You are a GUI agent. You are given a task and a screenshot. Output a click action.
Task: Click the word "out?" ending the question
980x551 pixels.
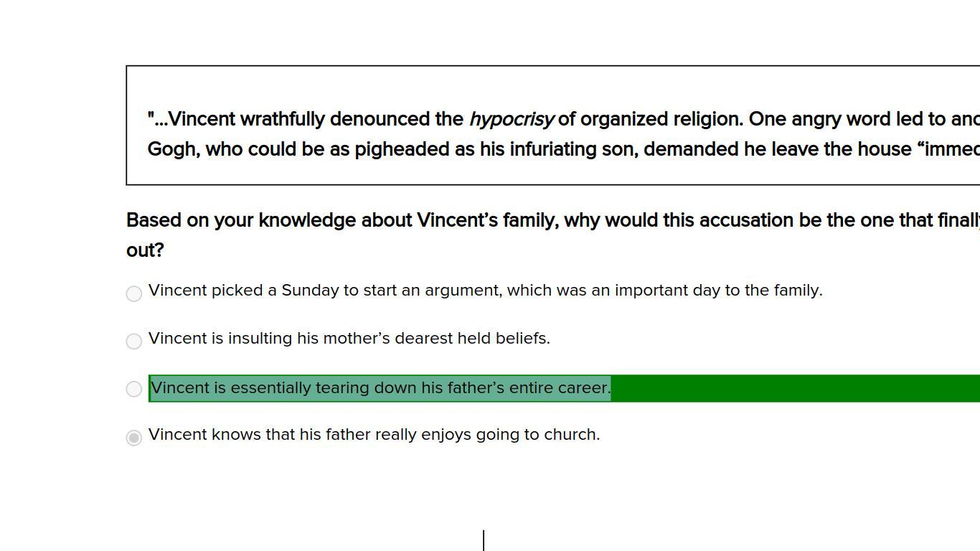pos(145,250)
